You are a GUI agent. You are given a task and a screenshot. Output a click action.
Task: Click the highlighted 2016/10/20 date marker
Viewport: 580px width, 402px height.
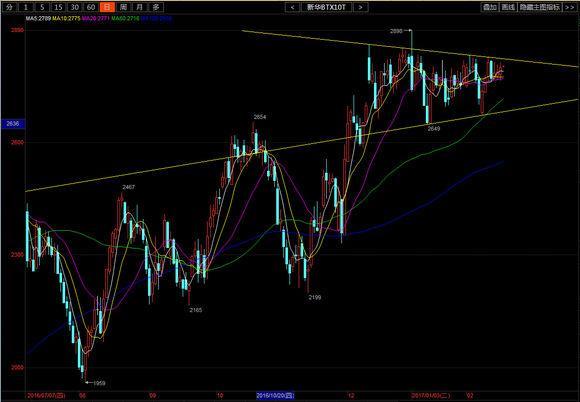[x=276, y=396]
